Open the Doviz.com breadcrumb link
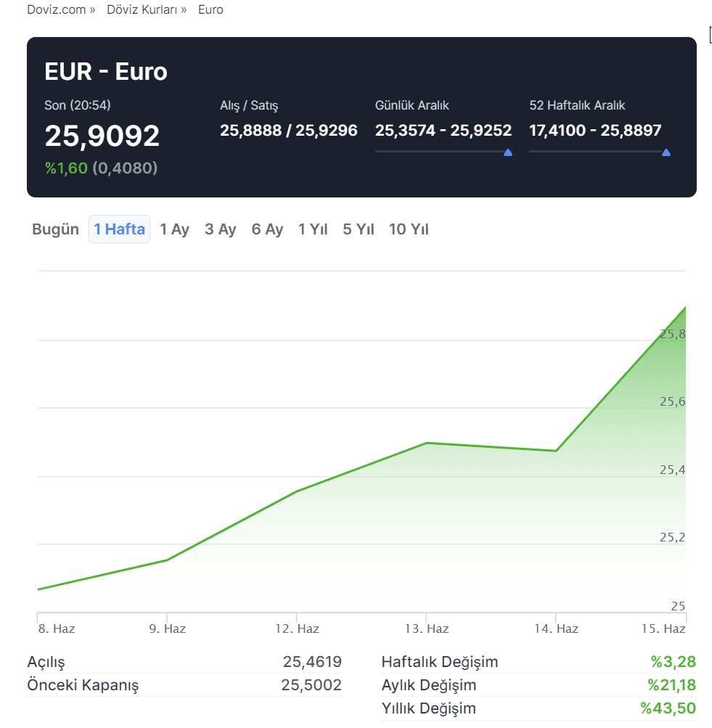 coord(56,10)
